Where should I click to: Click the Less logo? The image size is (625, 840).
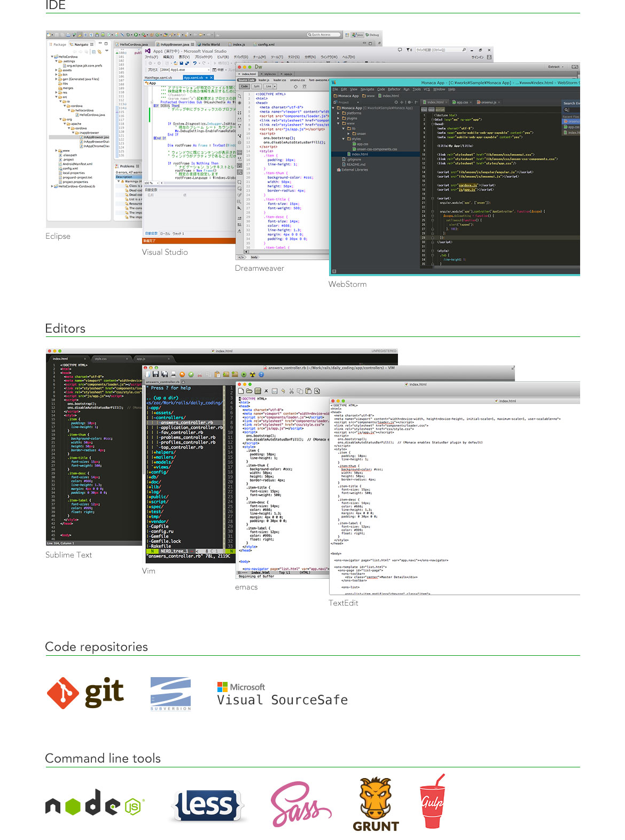[x=208, y=805]
